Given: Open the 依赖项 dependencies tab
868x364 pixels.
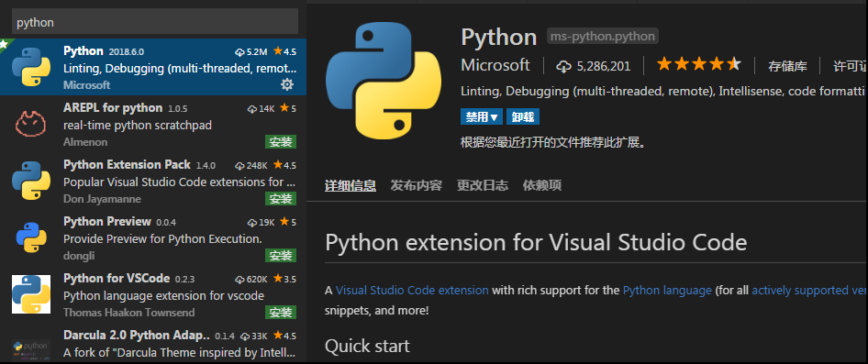Looking at the screenshot, I should click(x=542, y=185).
